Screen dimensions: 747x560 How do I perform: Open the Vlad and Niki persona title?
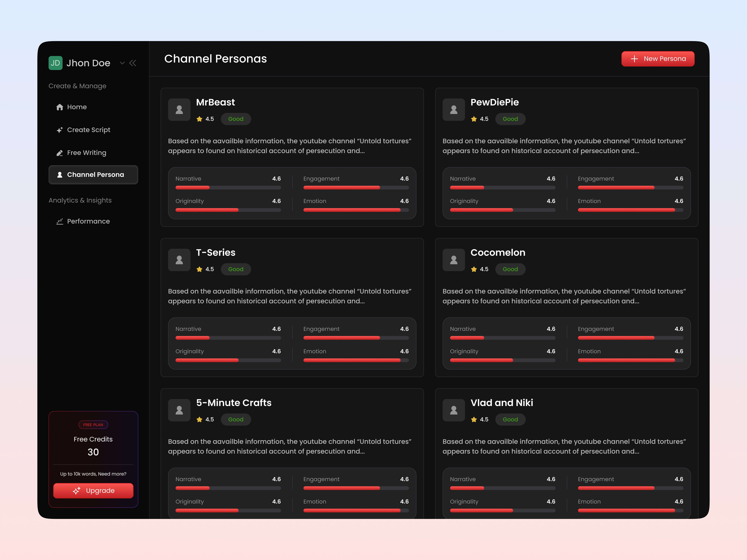pyautogui.click(x=502, y=403)
